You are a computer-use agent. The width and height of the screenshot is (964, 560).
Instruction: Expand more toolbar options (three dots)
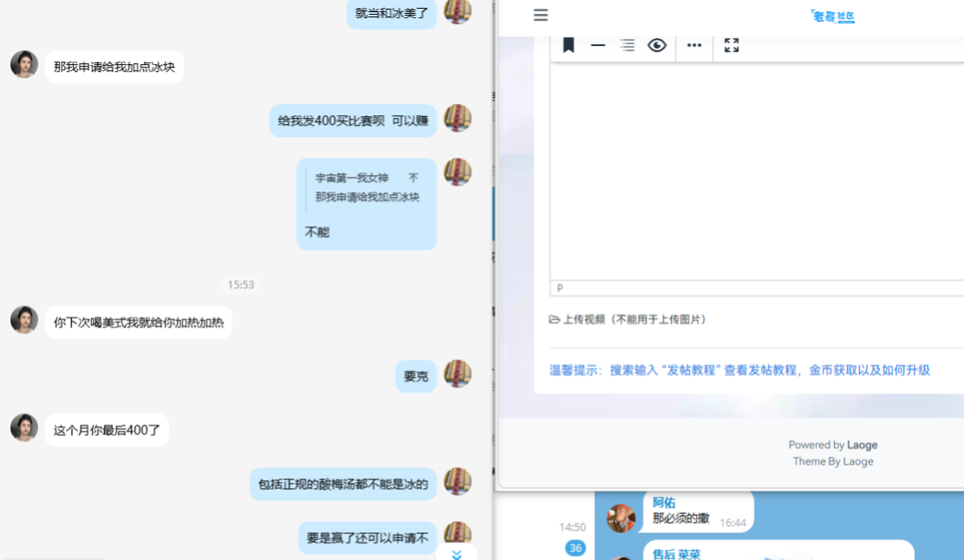coord(694,45)
